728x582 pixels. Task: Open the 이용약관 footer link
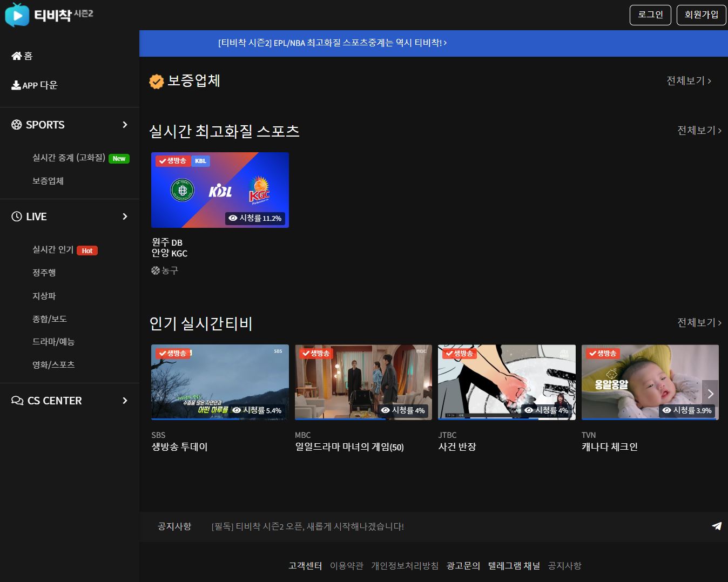click(x=347, y=566)
